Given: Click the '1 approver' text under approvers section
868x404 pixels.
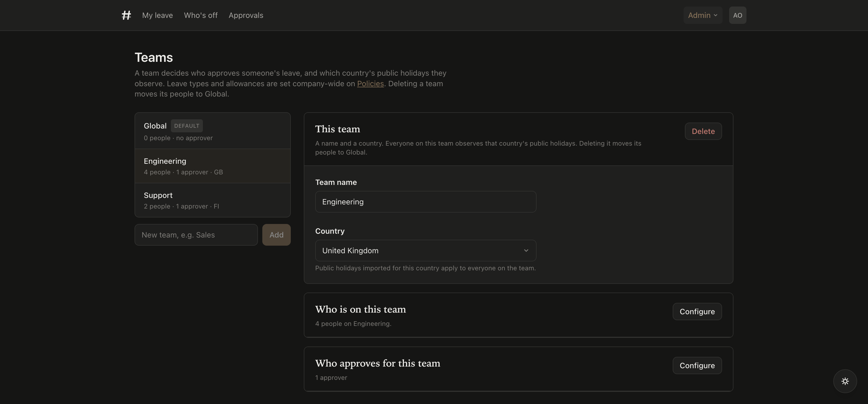Looking at the screenshot, I should [x=331, y=377].
